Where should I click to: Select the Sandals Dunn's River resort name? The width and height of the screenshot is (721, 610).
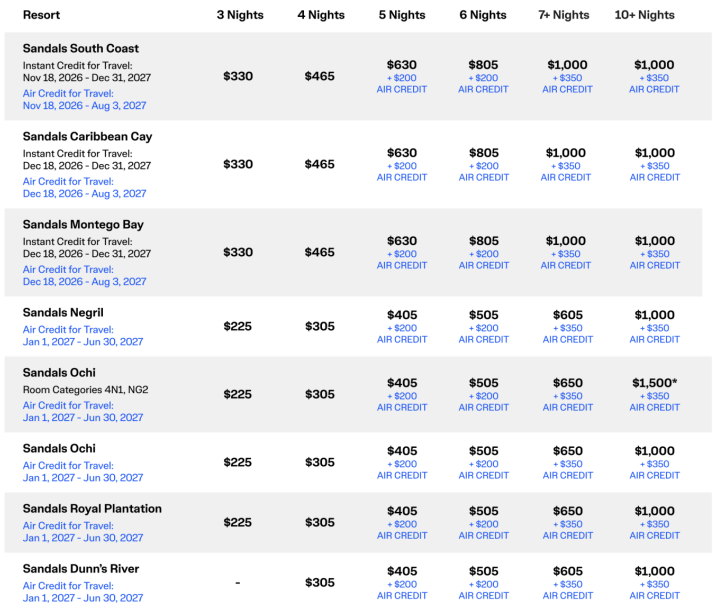click(x=81, y=569)
